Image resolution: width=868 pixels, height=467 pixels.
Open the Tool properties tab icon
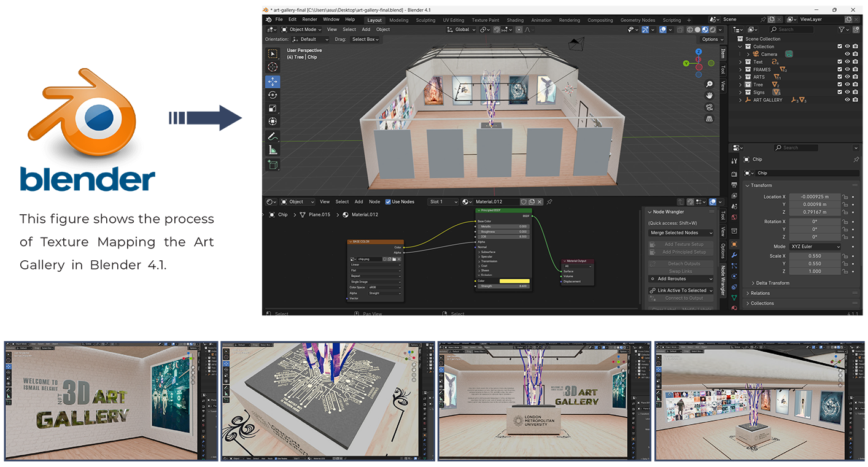point(734,161)
